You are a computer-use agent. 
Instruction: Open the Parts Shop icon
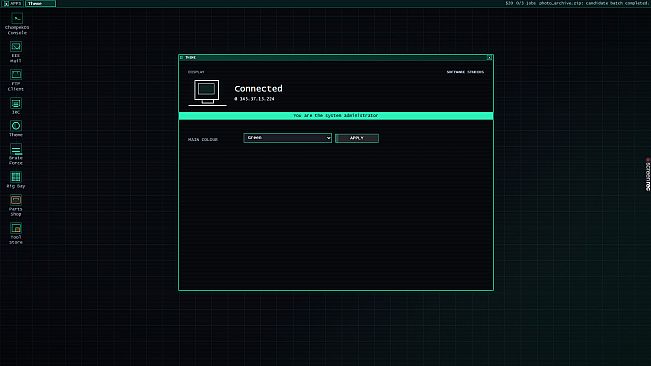(16, 205)
